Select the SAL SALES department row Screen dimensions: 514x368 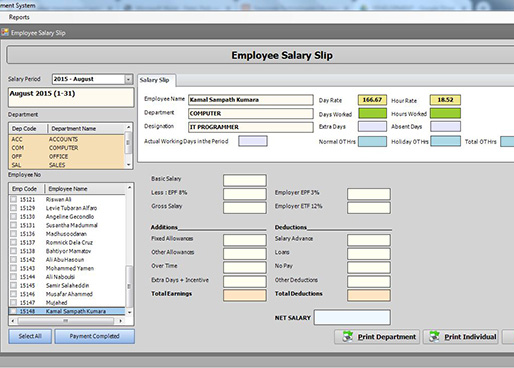click(67, 165)
